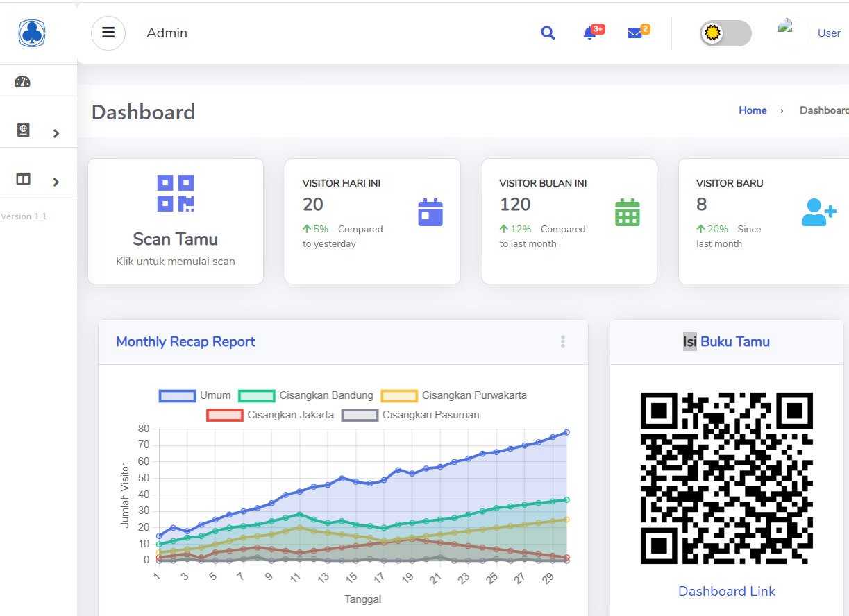The width and height of the screenshot is (849, 616).
Task: Toggle Cisangkan Bandung legend item
Action: [x=306, y=395]
